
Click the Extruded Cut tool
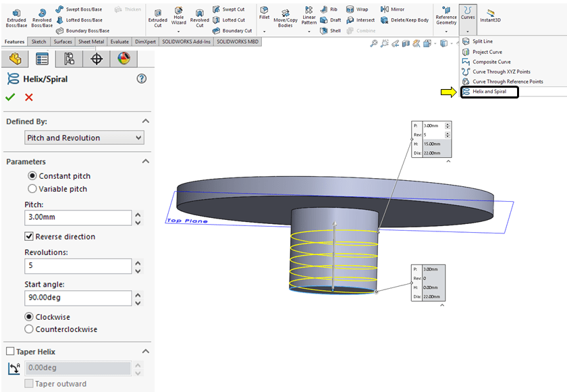tap(157, 17)
